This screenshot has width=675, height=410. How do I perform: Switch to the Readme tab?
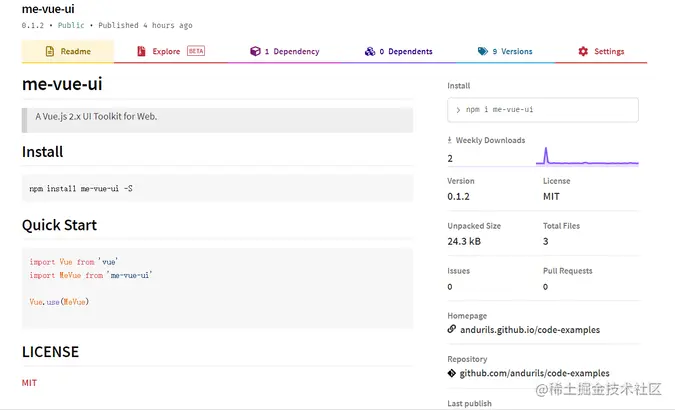[68, 51]
